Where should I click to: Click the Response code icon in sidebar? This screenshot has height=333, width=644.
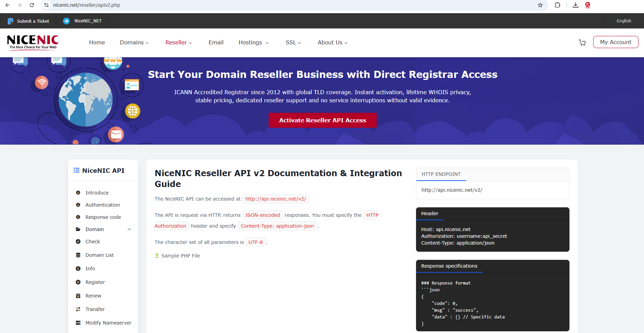[78, 217]
